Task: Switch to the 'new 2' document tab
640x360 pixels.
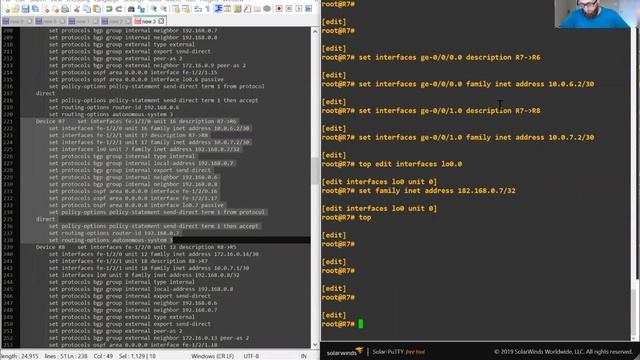Action: point(116,21)
